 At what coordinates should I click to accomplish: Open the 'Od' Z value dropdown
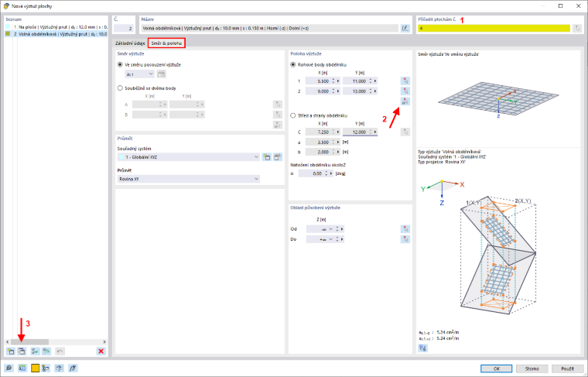click(x=330, y=229)
